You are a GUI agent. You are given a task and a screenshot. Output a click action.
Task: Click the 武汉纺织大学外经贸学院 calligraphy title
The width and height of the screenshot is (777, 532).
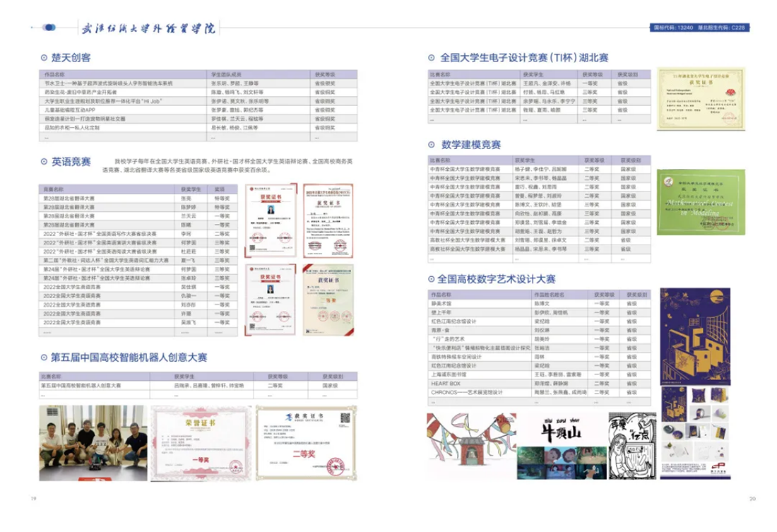pos(148,28)
